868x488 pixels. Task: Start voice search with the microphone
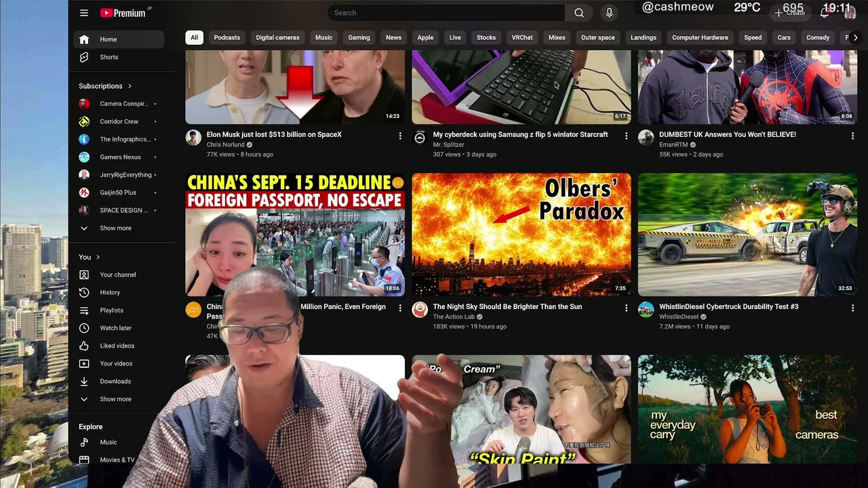(609, 13)
